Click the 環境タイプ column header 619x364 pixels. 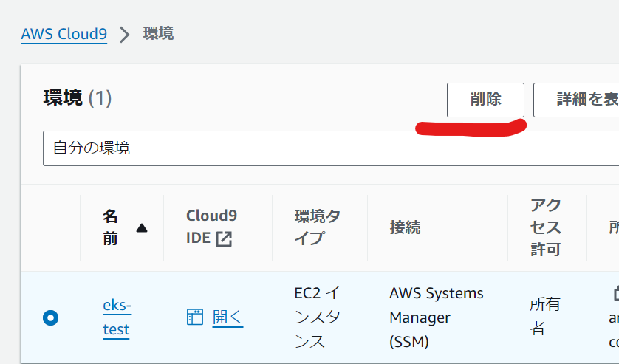[318, 227]
